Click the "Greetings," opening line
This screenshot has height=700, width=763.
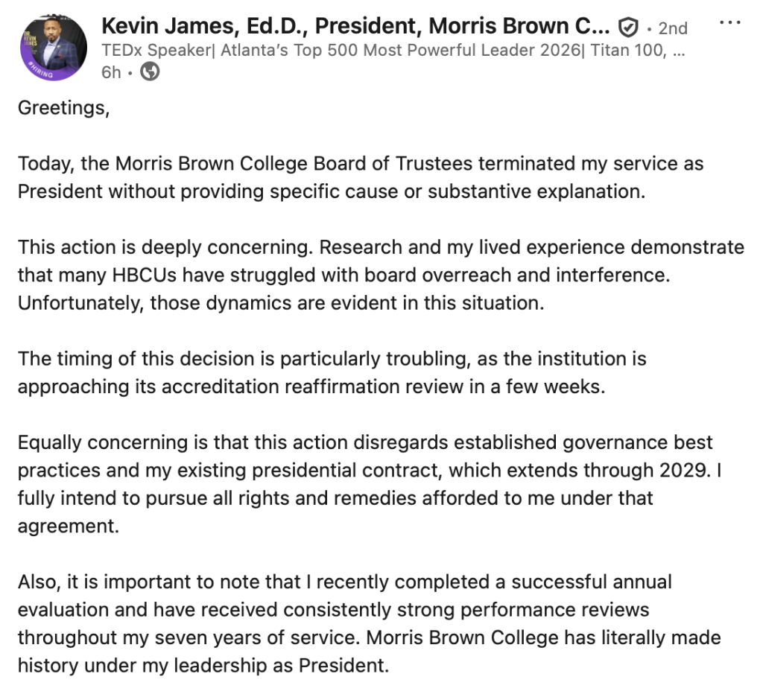click(63, 108)
